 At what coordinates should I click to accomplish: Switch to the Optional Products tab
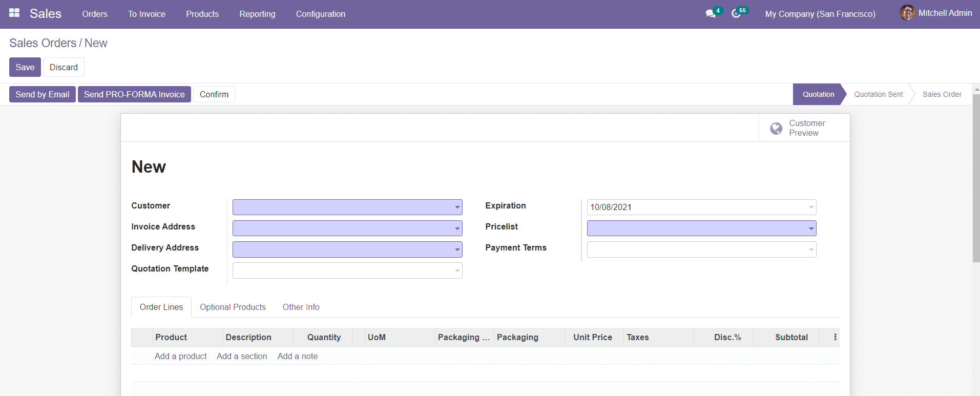pos(233,307)
